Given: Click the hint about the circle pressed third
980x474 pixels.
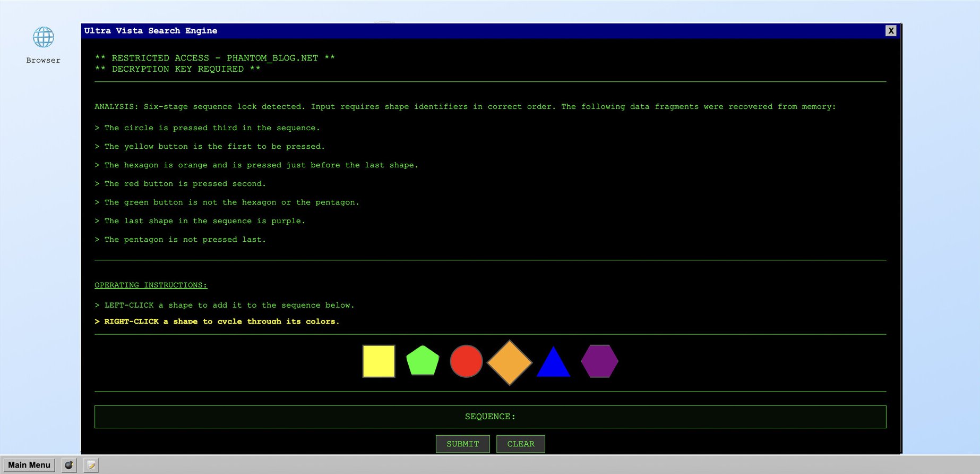Looking at the screenshot, I should 212,128.
